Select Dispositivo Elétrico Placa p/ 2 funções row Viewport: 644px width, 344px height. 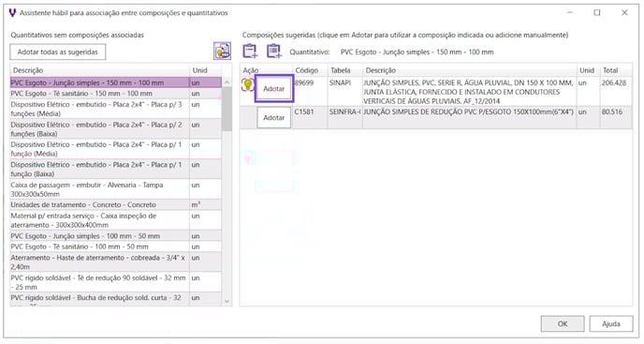116,129
